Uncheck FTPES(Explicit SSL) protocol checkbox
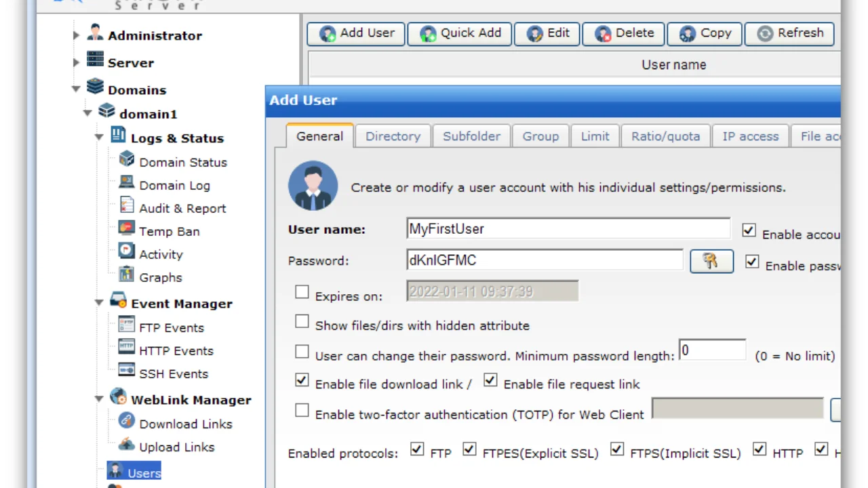 click(x=469, y=449)
